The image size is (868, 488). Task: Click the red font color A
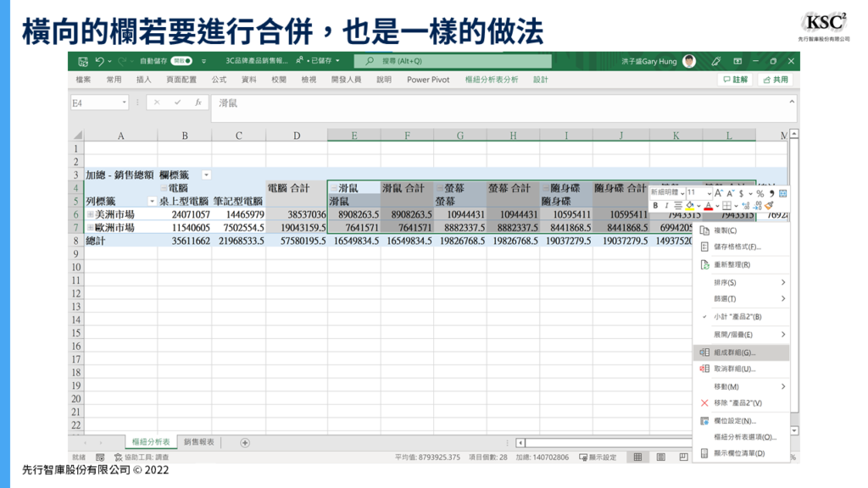pyautogui.click(x=708, y=205)
